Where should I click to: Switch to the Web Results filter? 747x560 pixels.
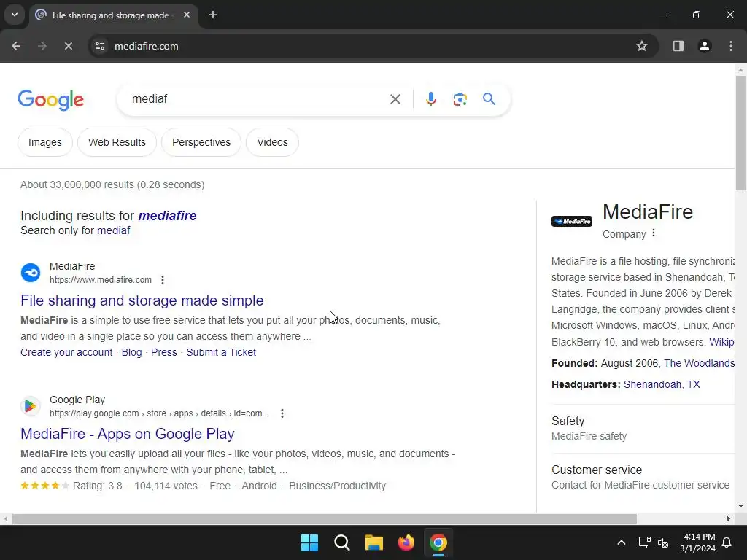click(117, 142)
